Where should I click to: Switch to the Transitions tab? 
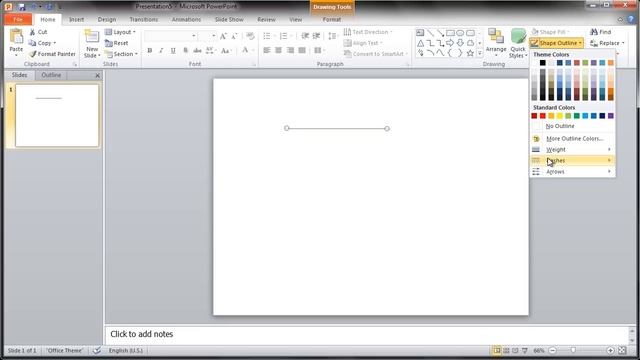point(144,20)
